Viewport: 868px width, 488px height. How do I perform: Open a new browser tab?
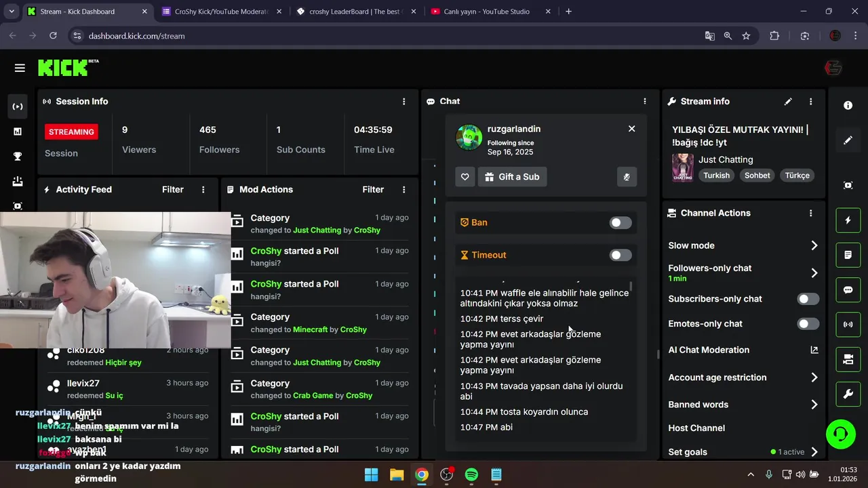[x=568, y=12]
